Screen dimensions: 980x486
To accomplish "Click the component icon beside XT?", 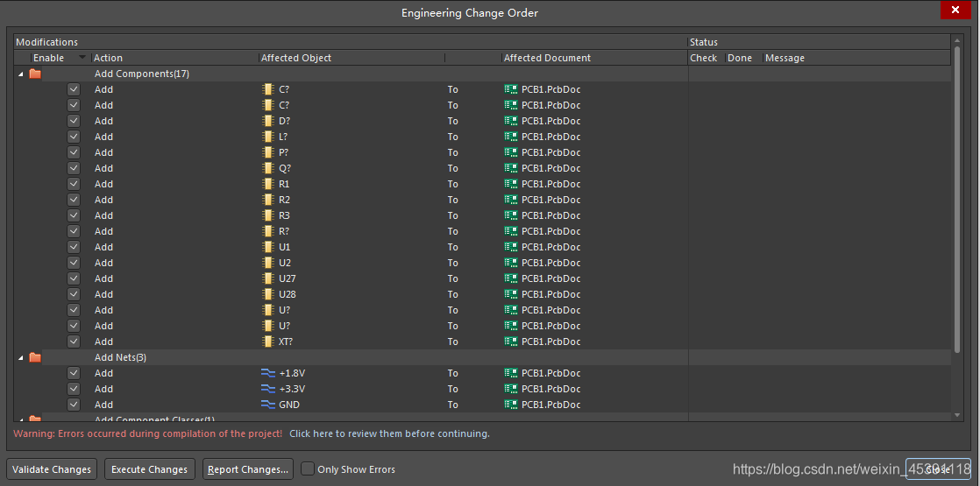I will point(268,341).
